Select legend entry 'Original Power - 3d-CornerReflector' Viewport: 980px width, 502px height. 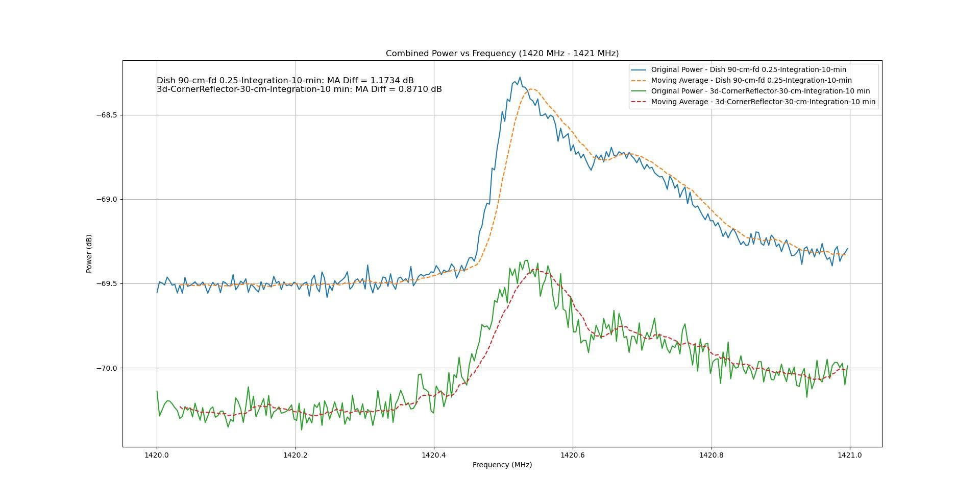click(761, 91)
